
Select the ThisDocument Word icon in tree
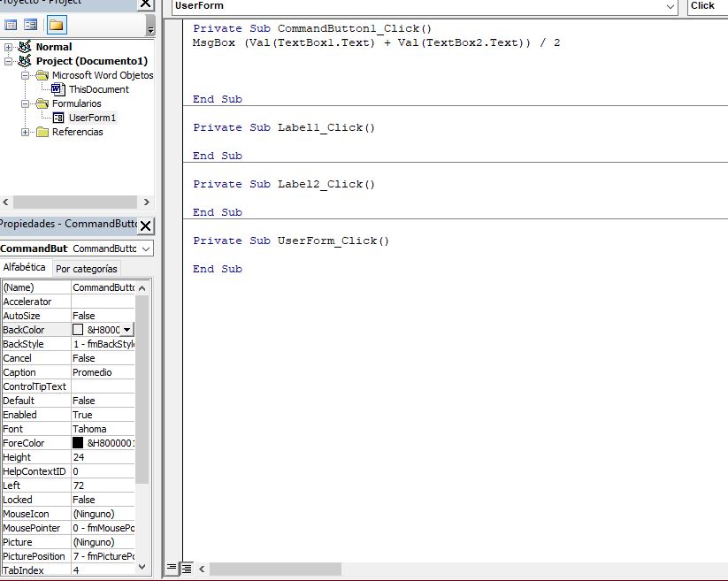pyautogui.click(x=58, y=89)
